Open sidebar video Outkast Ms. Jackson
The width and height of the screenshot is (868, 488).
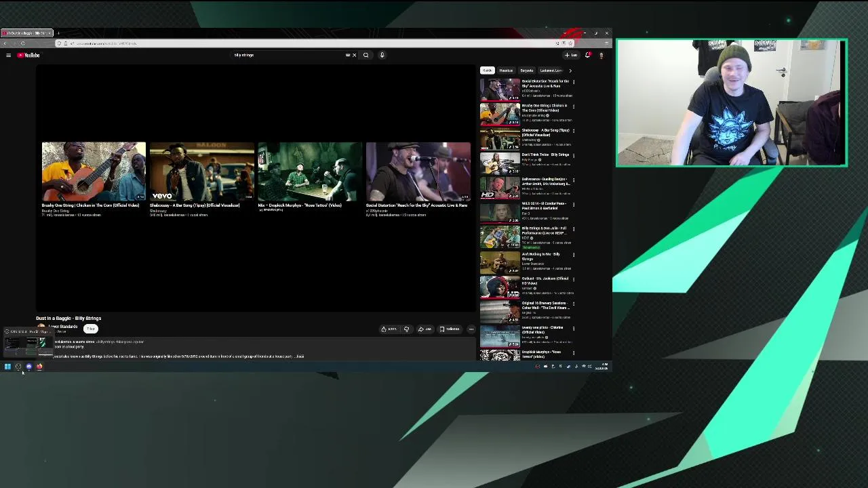point(500,287)
